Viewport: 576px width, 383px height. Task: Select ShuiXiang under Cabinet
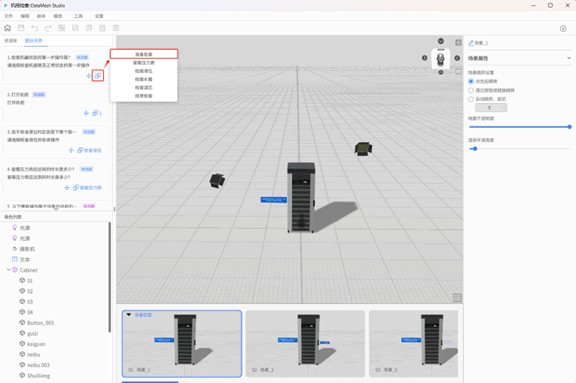38,376
